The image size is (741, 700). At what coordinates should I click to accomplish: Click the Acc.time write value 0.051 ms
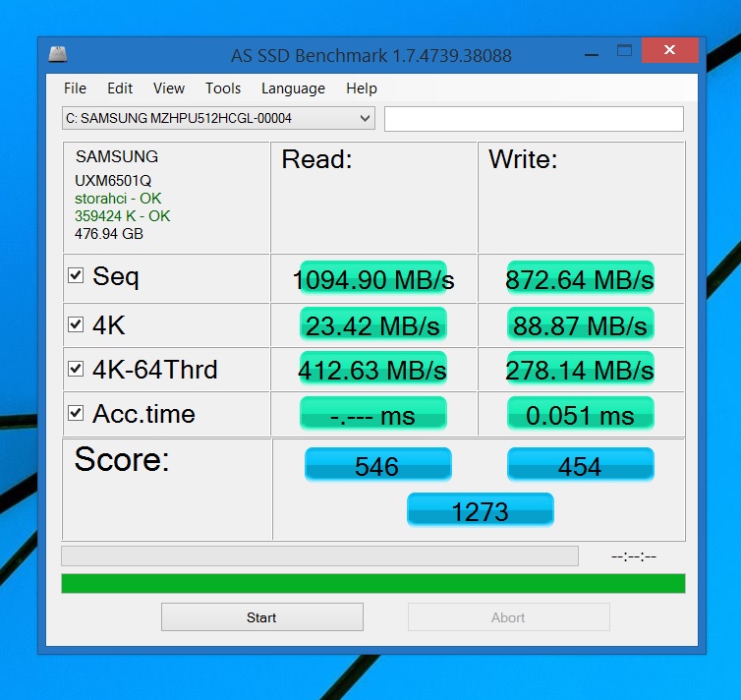[581, 415]
